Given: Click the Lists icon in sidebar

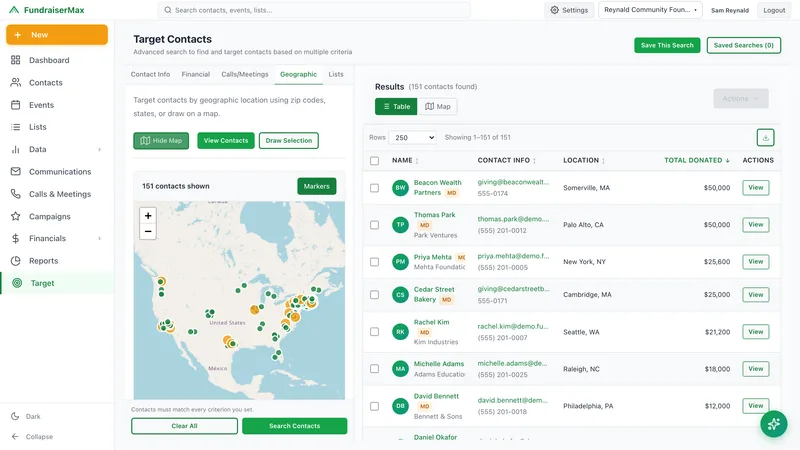Looking at the screenshot, I should point(16,127).
